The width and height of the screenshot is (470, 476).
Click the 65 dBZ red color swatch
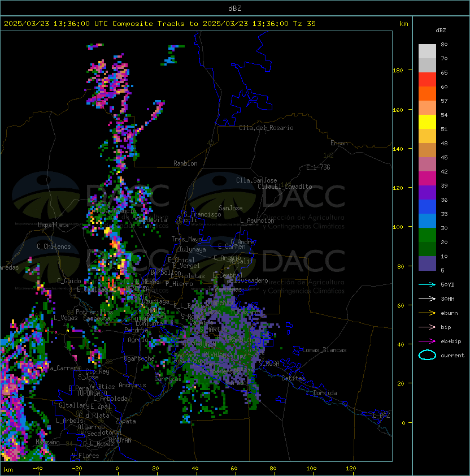427,80
